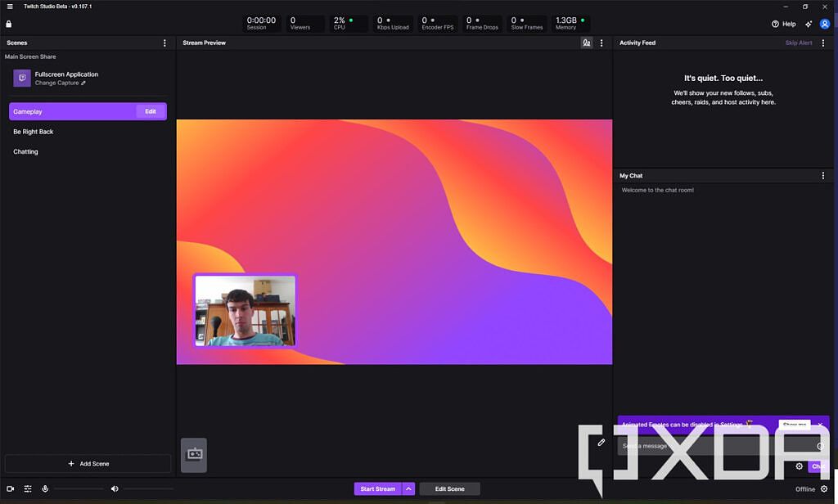Mute the speaker output

pos(114,488)
